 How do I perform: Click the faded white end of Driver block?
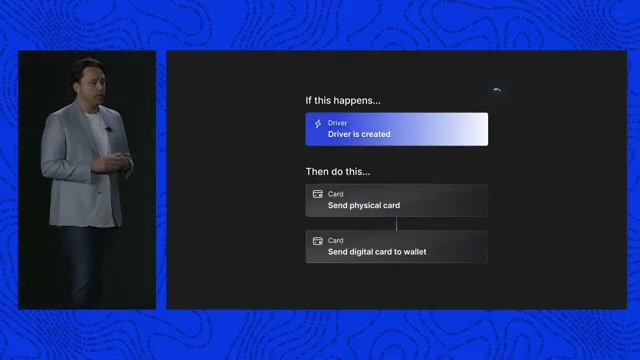469,129
